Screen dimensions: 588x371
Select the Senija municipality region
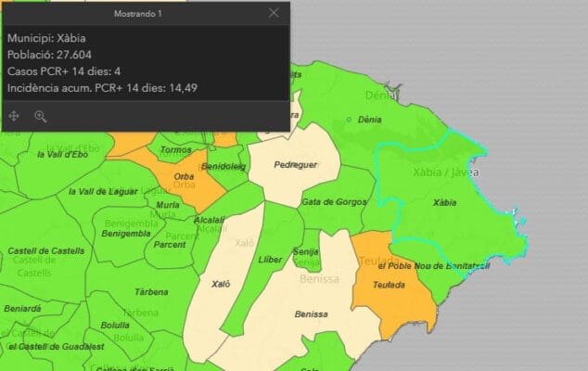(306, 252)
